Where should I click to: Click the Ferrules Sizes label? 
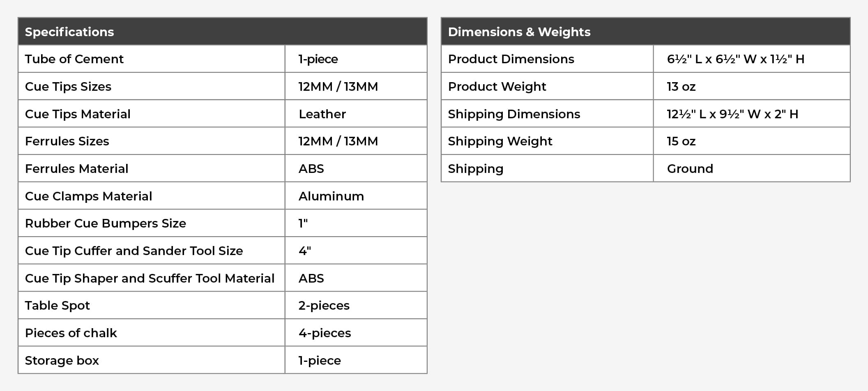point(67,141)
